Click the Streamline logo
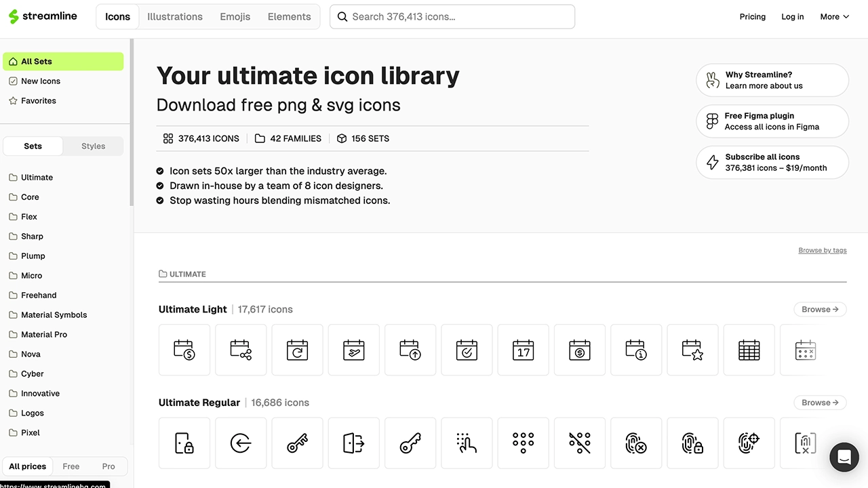The height and width of the screenshot is (488, 868). (x=43, y=17)
